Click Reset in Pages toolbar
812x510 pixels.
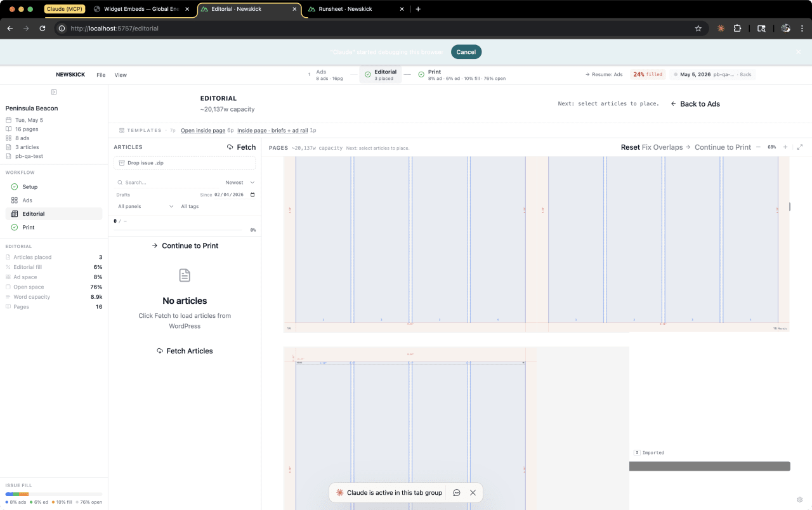tap(630, 147)
